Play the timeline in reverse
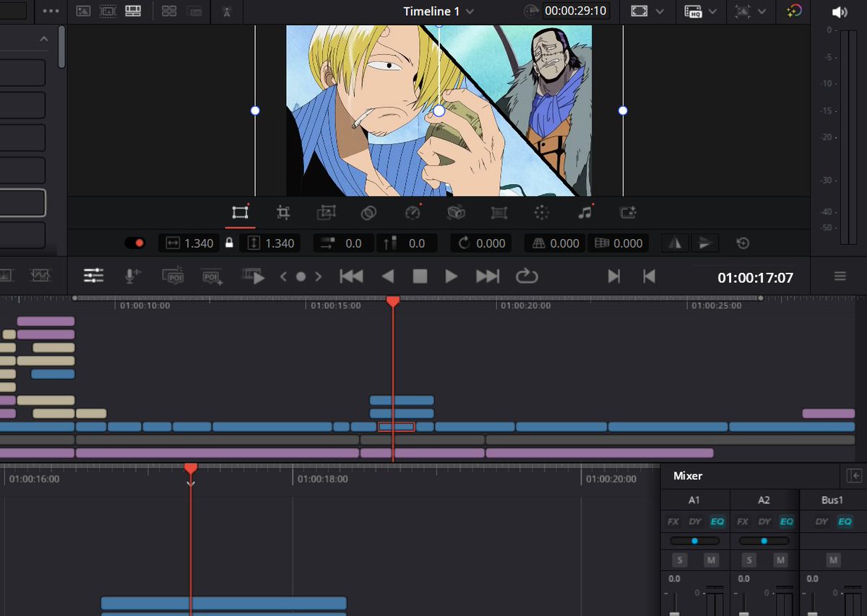867x616 pixels. pyautogui.click(x=388, y=276)
